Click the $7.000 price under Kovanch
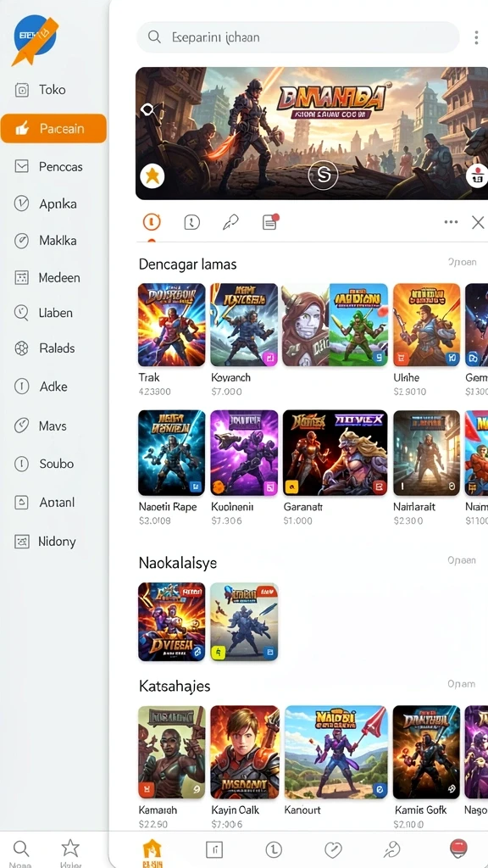 (226, 392)
